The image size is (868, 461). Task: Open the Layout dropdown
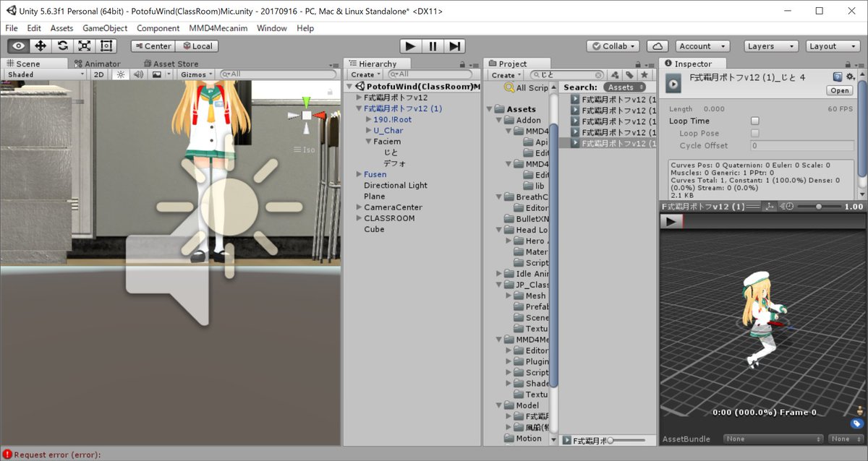coord(833,46)
